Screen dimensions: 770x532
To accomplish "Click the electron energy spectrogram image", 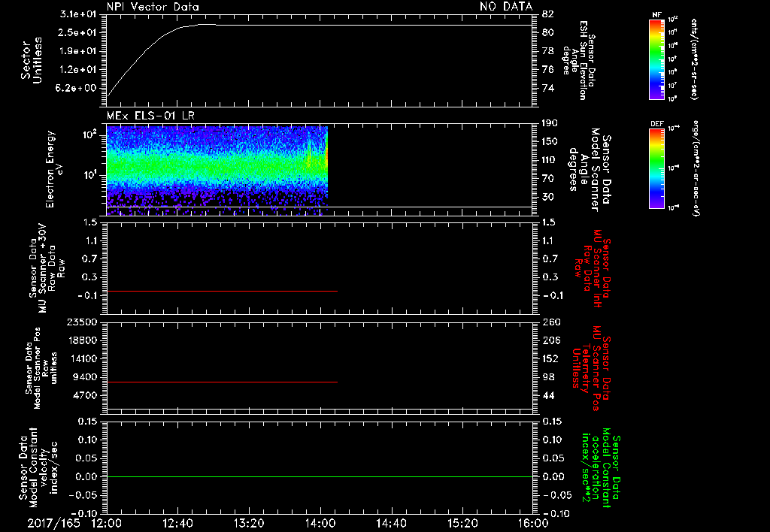I will (217, 171).
